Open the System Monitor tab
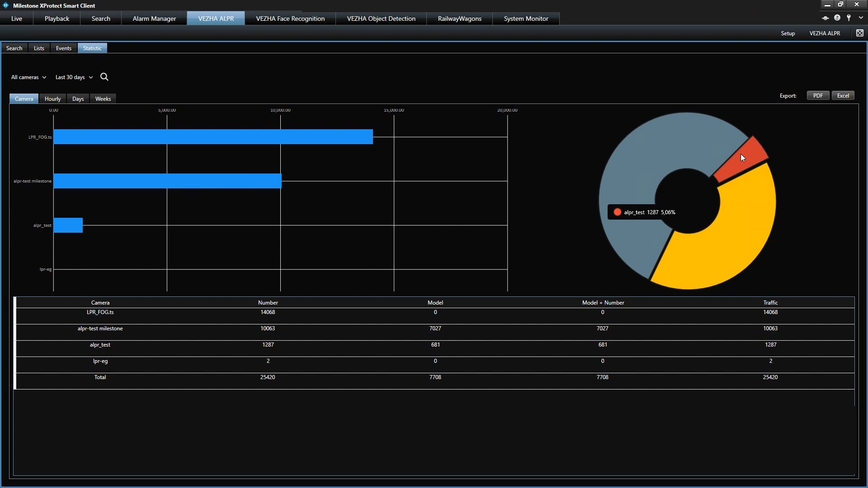 click(x=526, y=19)
